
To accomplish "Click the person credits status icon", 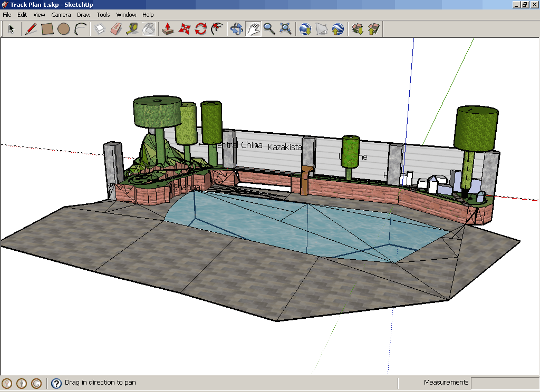I will pos(22,383).
